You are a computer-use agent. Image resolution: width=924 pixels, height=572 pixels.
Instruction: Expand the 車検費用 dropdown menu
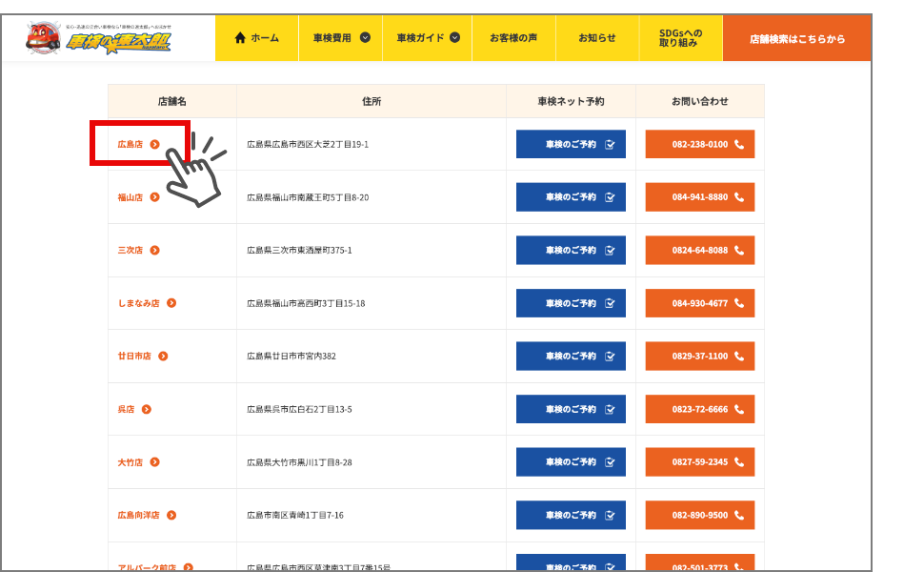[x=341, y=38]
